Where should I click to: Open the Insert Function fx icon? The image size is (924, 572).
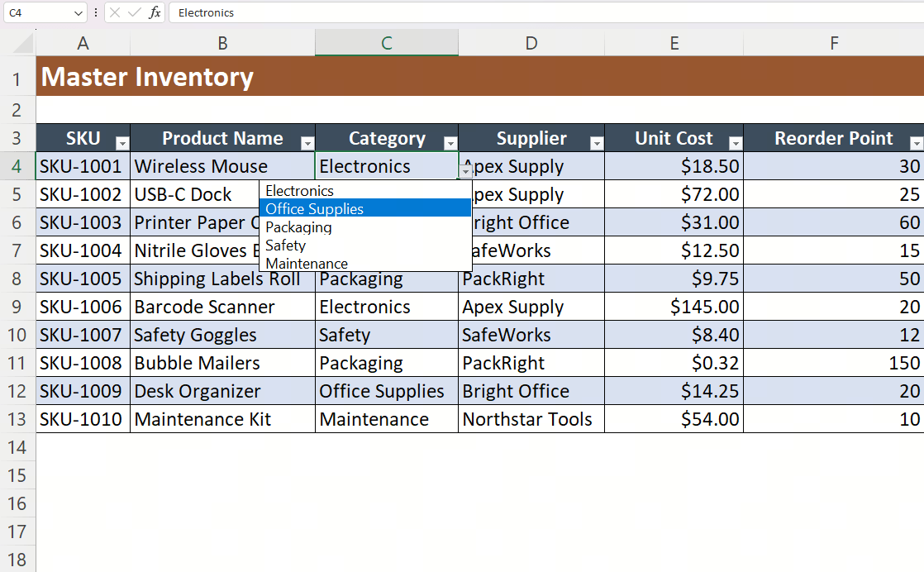tap(155, 12)
